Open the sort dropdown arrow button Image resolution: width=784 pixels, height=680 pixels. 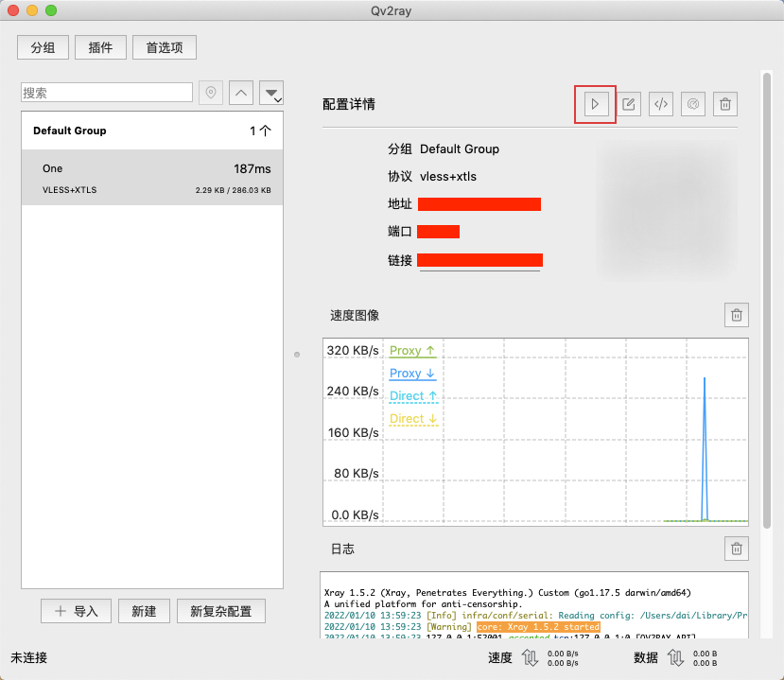pyautogui.click(x=272, y=93)
